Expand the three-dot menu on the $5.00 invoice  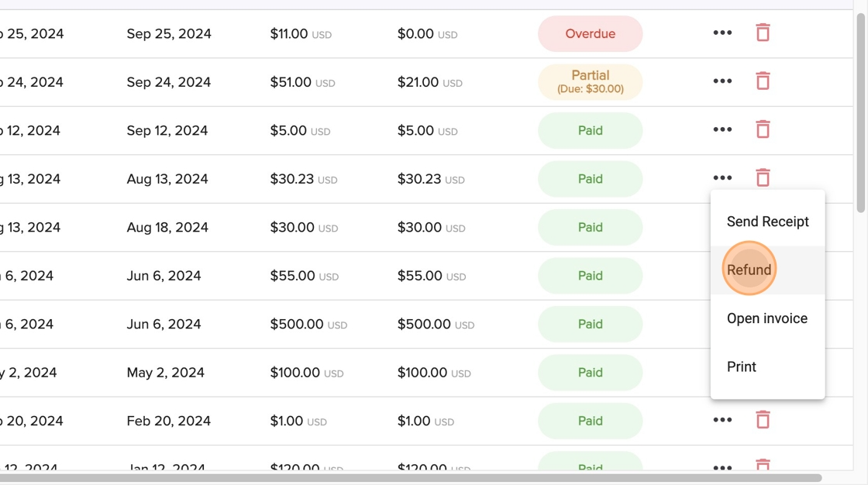click(722, 130)
